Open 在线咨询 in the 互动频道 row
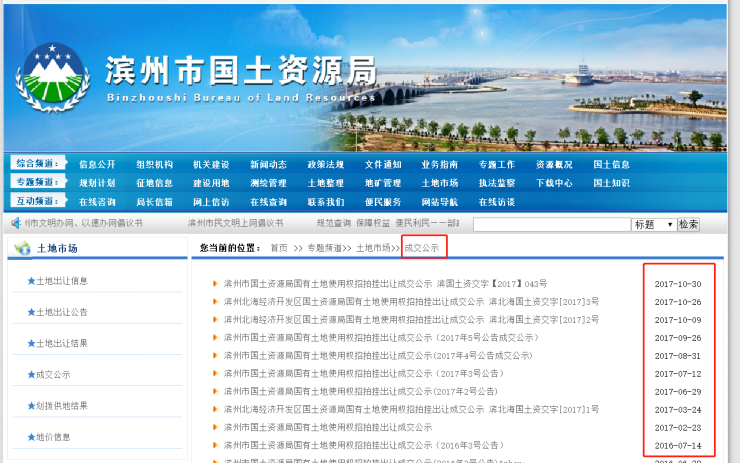 97,202
